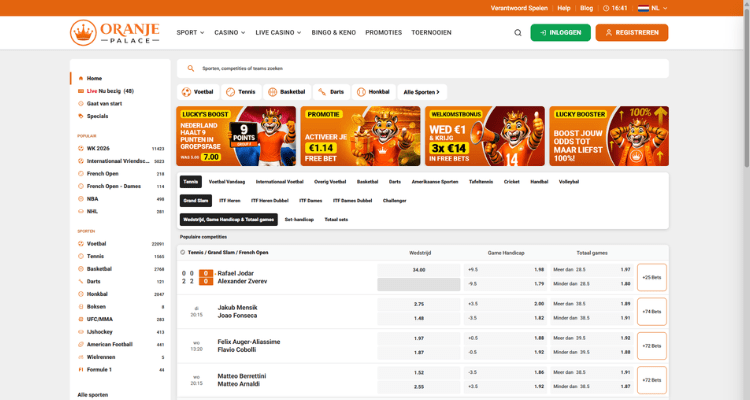This screenshot has width=750, height=400.
Task: Click the Darts icon in sporten list
Action: (x=81, y=281)
